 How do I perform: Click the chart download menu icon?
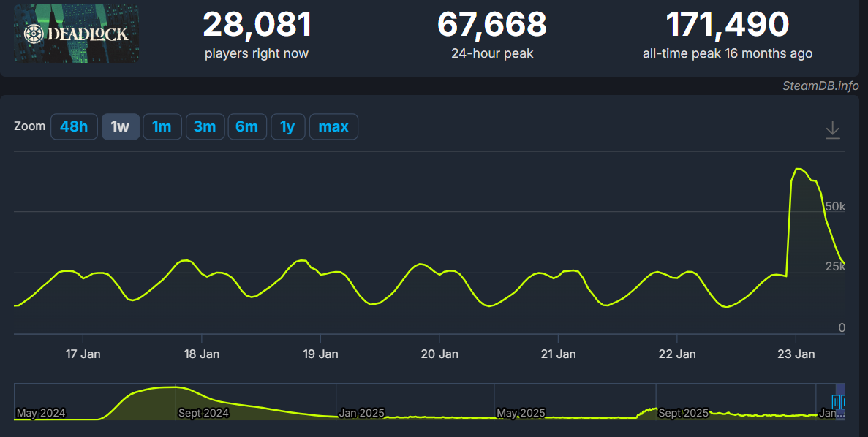[832, 130]
